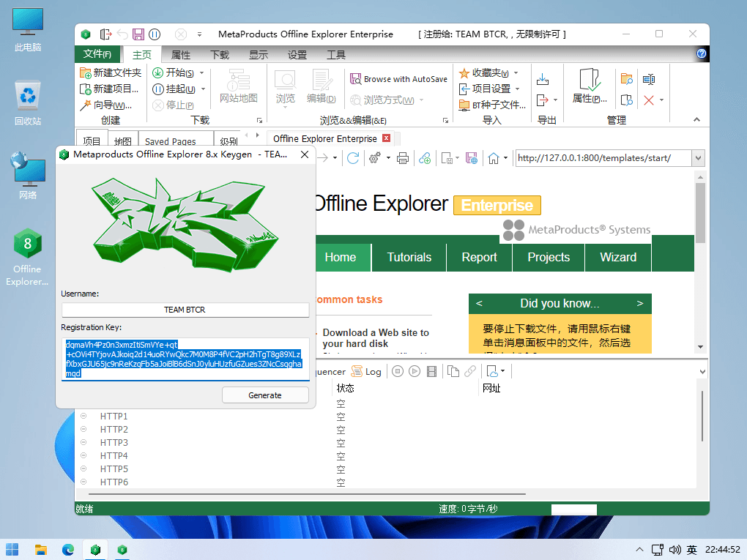
Task: Click the refresh icon in browser toolbar
Action: tap(353, 158)
